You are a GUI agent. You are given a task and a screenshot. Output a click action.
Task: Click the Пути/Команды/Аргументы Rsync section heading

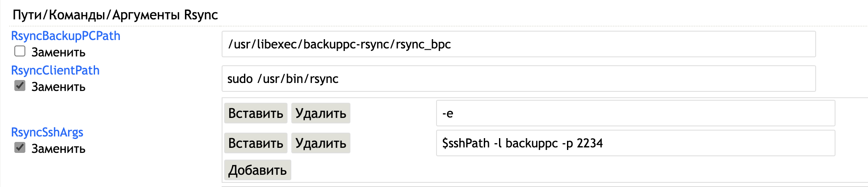115,15
